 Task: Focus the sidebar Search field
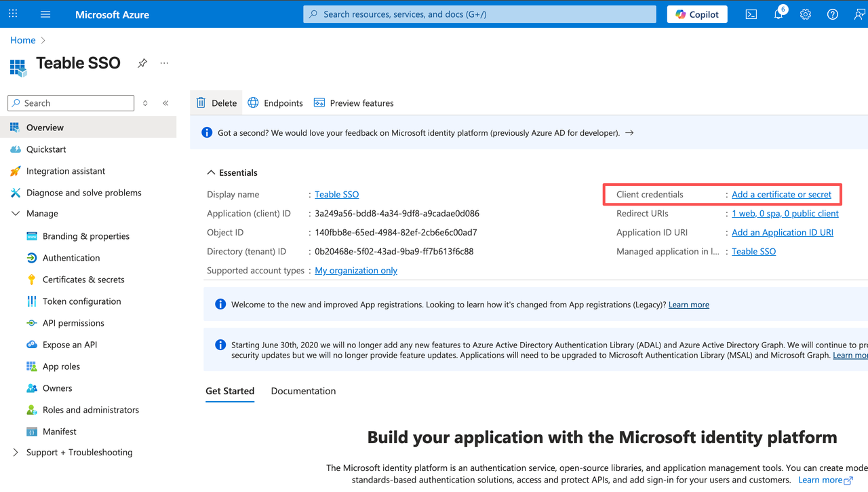click(71, 103)
